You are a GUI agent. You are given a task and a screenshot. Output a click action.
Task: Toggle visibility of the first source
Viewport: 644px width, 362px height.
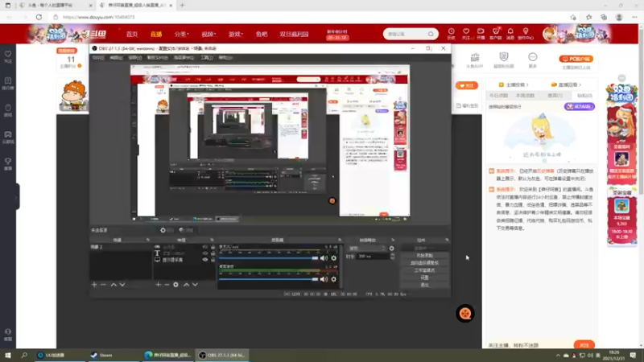click(205, 247)
